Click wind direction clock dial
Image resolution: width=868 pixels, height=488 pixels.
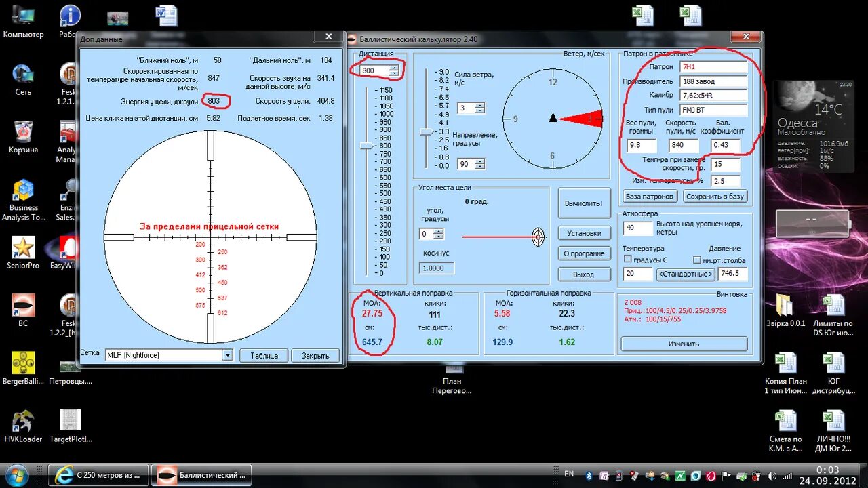[x=553, y=119]
